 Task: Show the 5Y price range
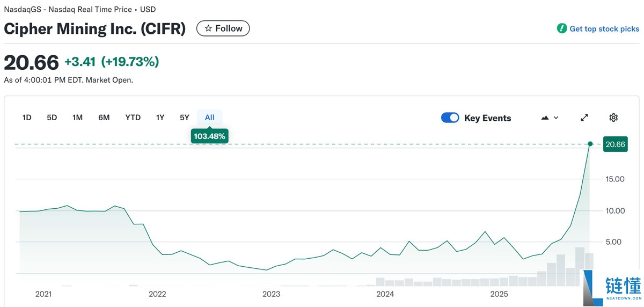pos(185,118)
